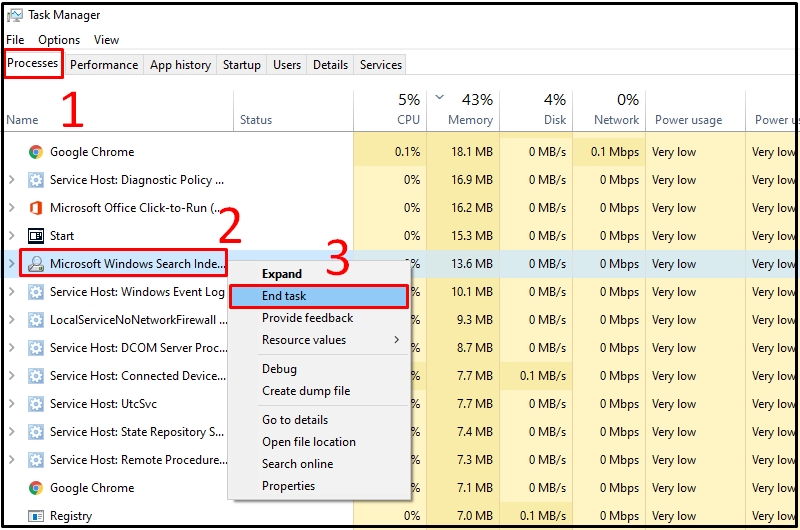This screenshot has width=800, height=530.
Task: Expand Microsoft Windows Search Indexer row chevron
Action: (x=12, y=264)
